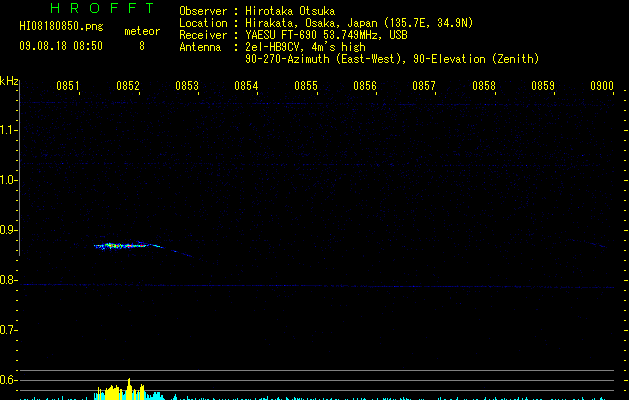Click the horizontal carrier line near 0.8 kHz
This screenshot has width=629, height=400.
pos(317,286)
